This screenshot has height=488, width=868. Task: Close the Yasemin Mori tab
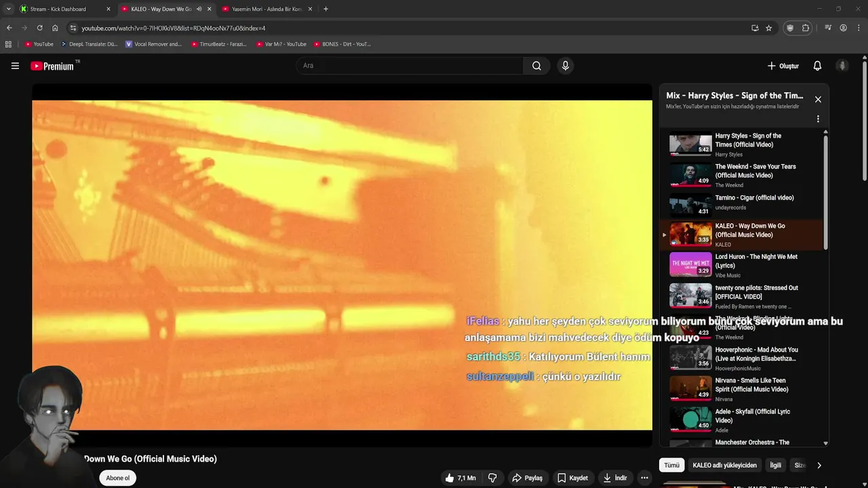311,9
